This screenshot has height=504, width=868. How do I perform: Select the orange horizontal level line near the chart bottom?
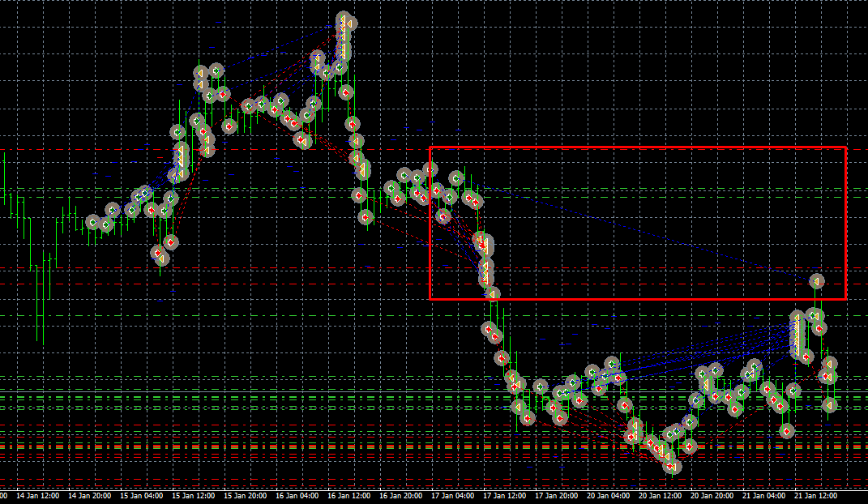[434, 446]
